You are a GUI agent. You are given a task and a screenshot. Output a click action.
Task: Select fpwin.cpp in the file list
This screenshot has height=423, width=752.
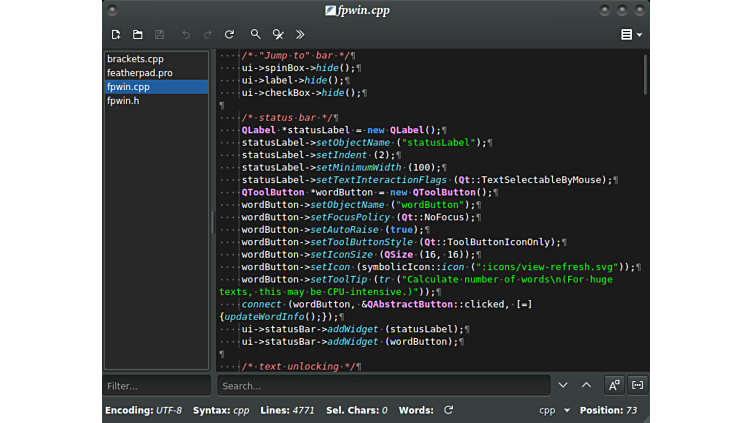128,87
